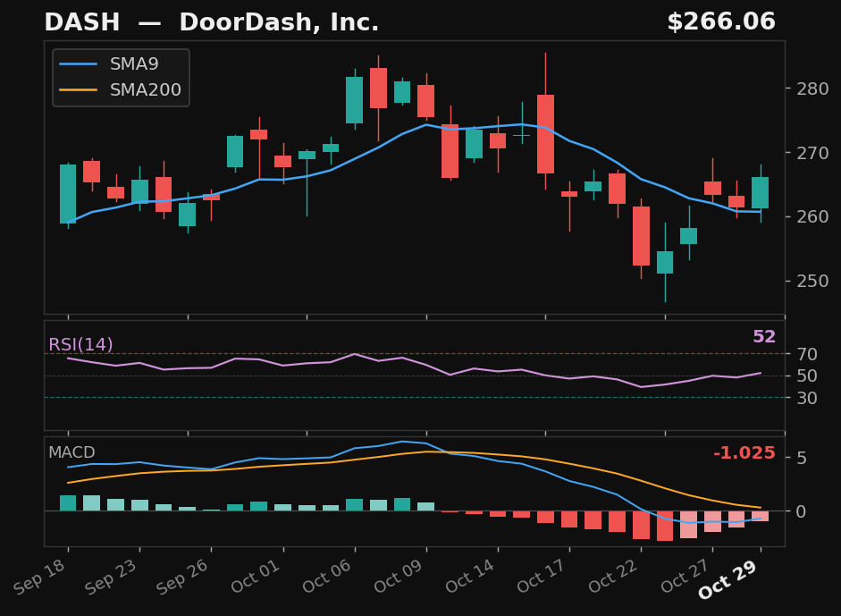Click the MACD axis label 0
The height and width of the screenshot is (616, 841).
[802, 511]
